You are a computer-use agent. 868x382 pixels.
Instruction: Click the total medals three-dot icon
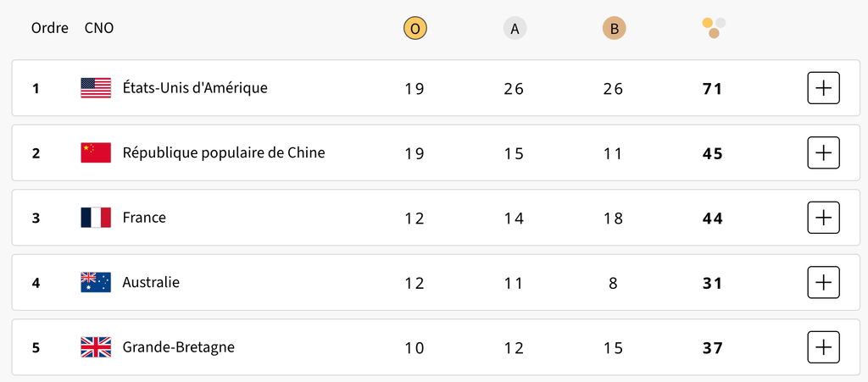[x=714, y=28]
